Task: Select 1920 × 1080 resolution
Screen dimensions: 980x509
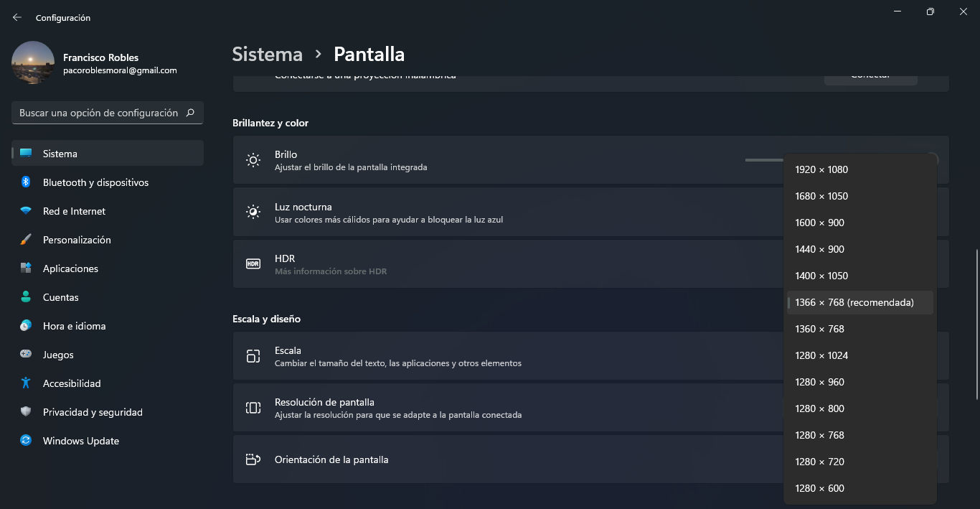Action: [821, 169]
